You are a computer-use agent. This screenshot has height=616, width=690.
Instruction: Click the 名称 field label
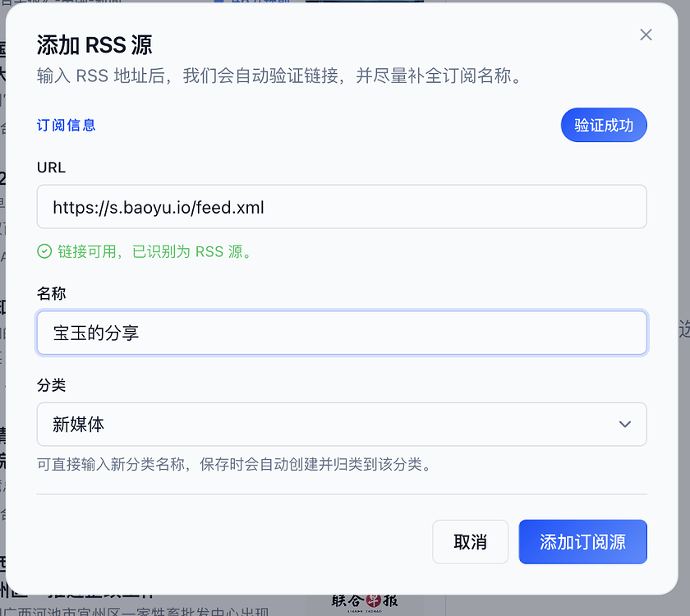coord(51,293)
